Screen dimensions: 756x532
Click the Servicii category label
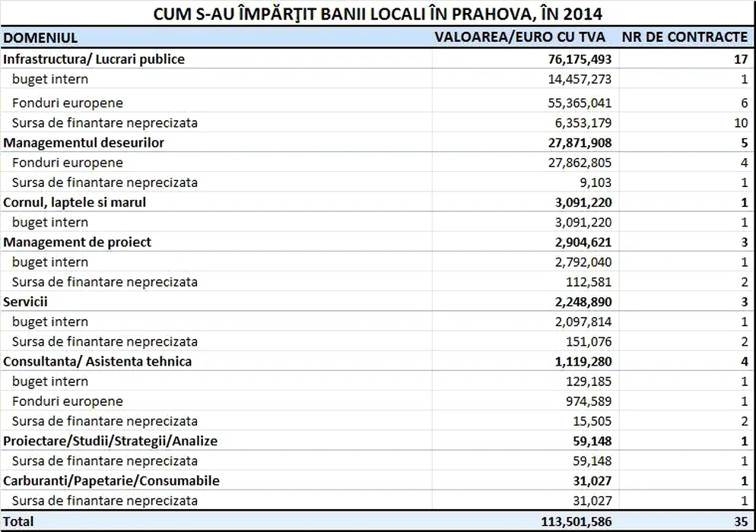[x=26, y=302]
